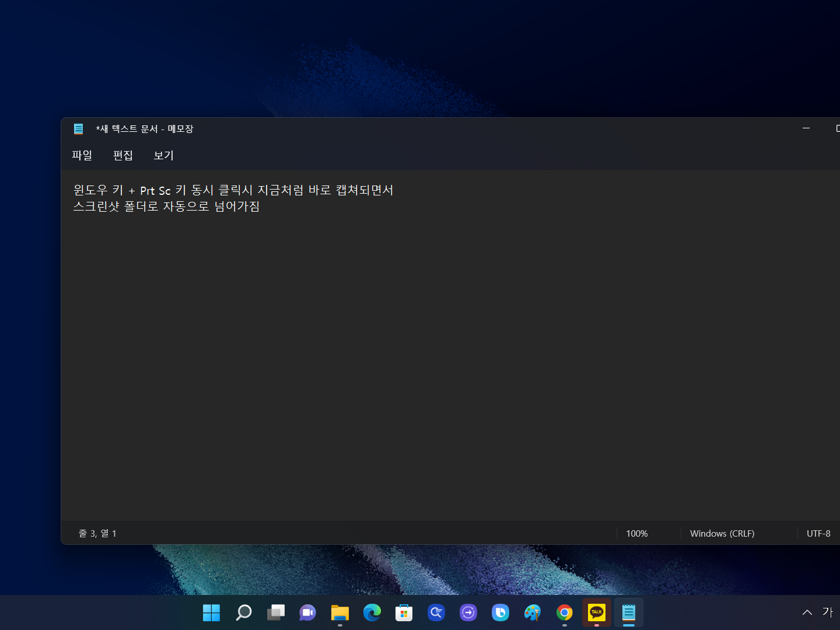Open Paint from the taskbar
Screen dimensions: 840x630
(x=532, y=612)
